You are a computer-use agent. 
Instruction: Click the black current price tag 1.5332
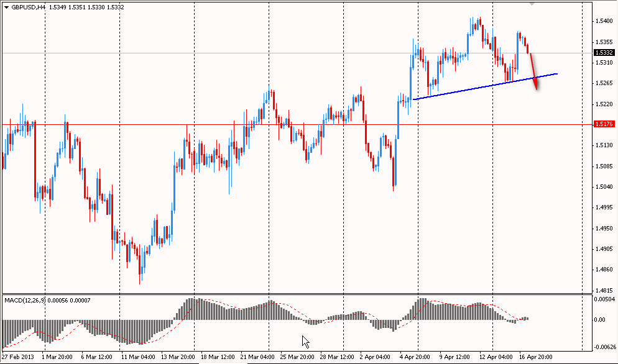pos(604,52)
